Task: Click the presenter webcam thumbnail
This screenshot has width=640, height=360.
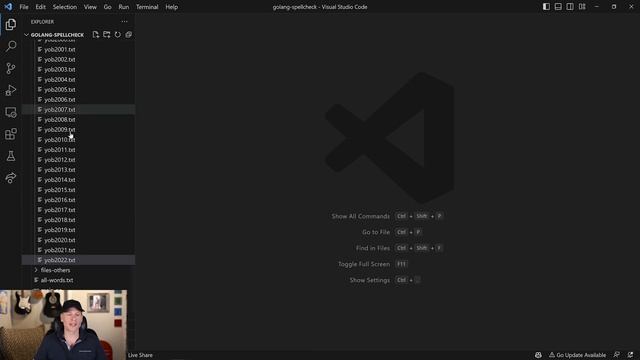Action: [x=63, y=325]
